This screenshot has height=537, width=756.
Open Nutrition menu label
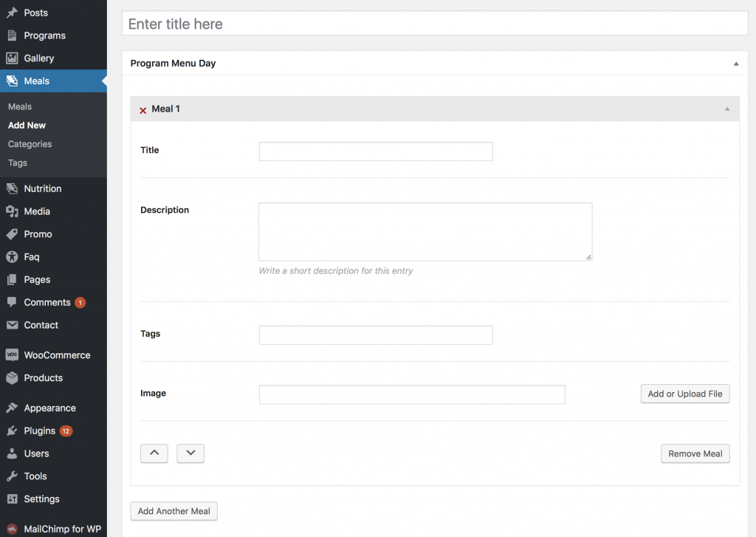click(x=42, y=188)
